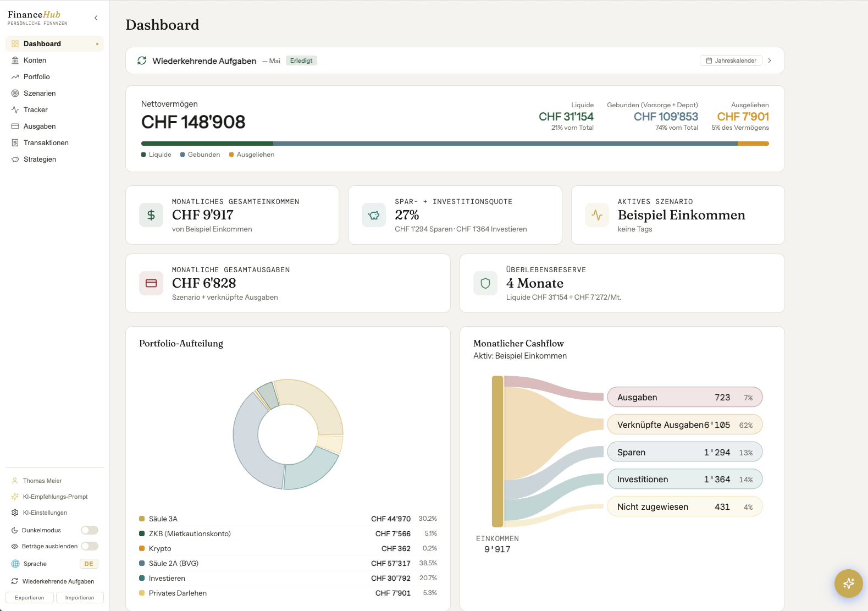Click the credit card expenses card icon
This screenshot has height=611, width=868.
(151, 283)
